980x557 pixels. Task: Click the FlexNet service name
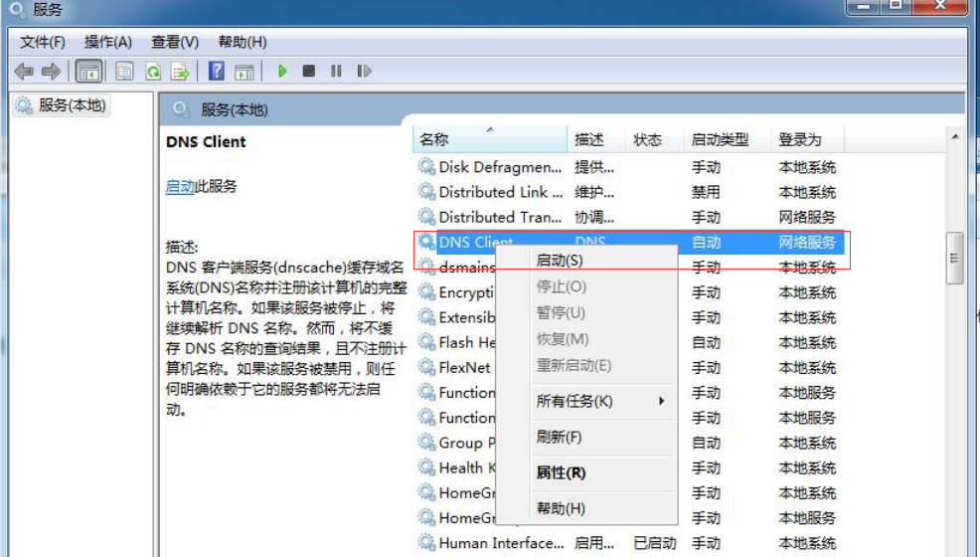[464, 368]
